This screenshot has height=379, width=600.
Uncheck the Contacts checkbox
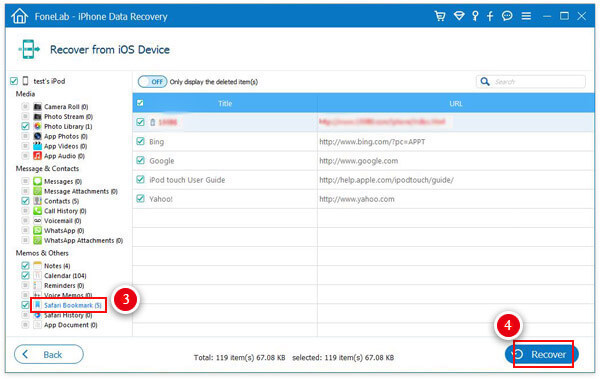tap(25, 201)
